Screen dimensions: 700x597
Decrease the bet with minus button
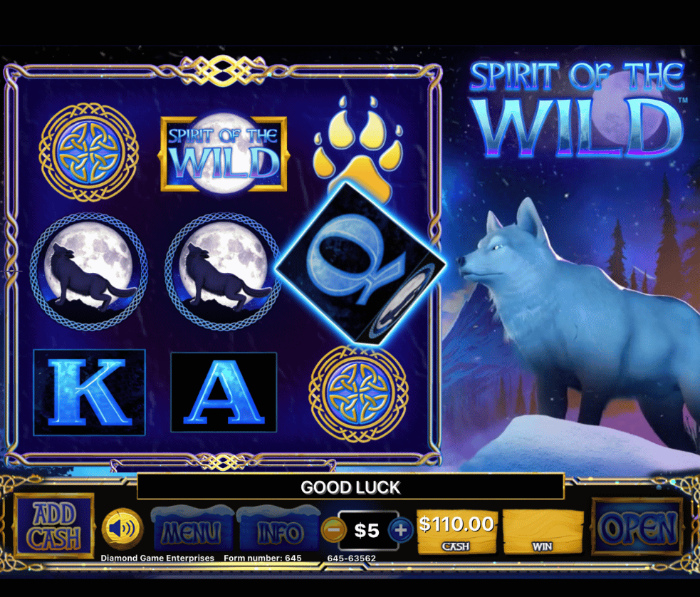333,530
